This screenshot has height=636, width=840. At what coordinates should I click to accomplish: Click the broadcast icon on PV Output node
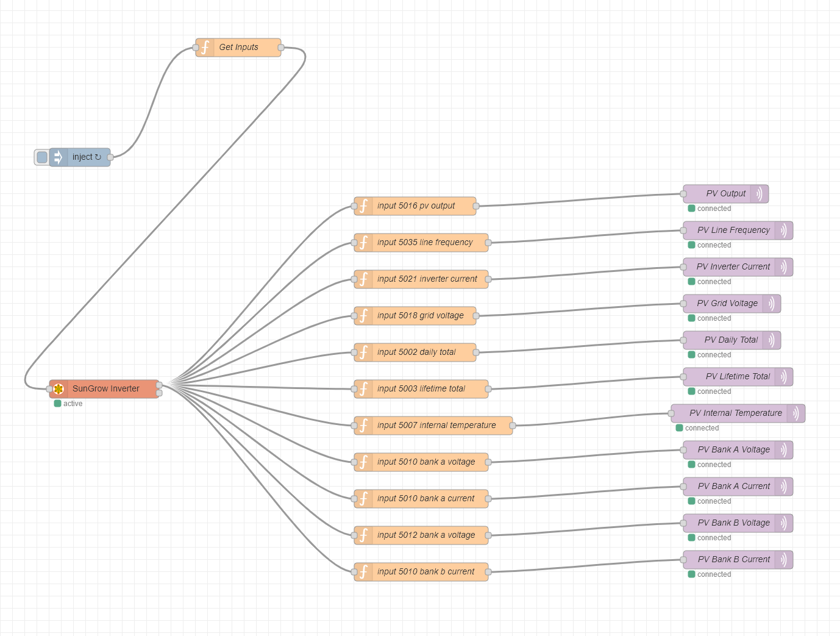[760, 193]
